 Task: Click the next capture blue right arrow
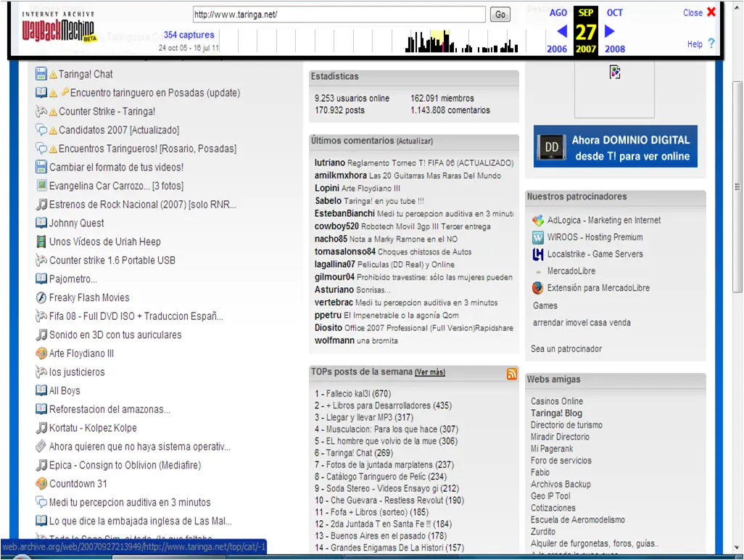[610, 31]
